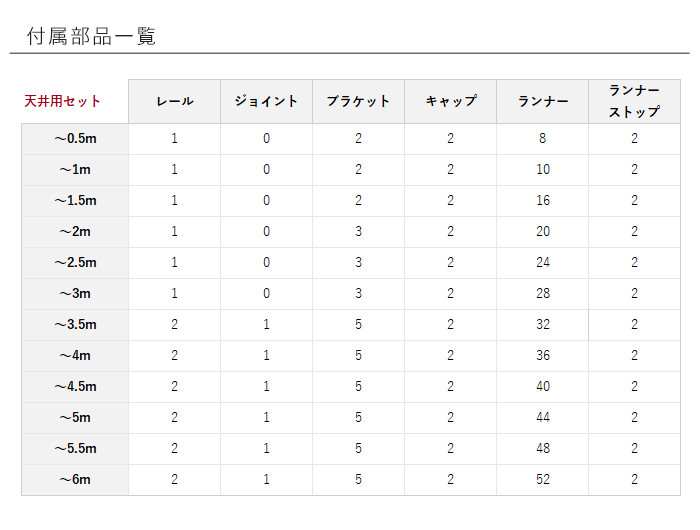Click the ～1m row label
The width and height of the screenshot is (700, 530).
tap(75, 170)
